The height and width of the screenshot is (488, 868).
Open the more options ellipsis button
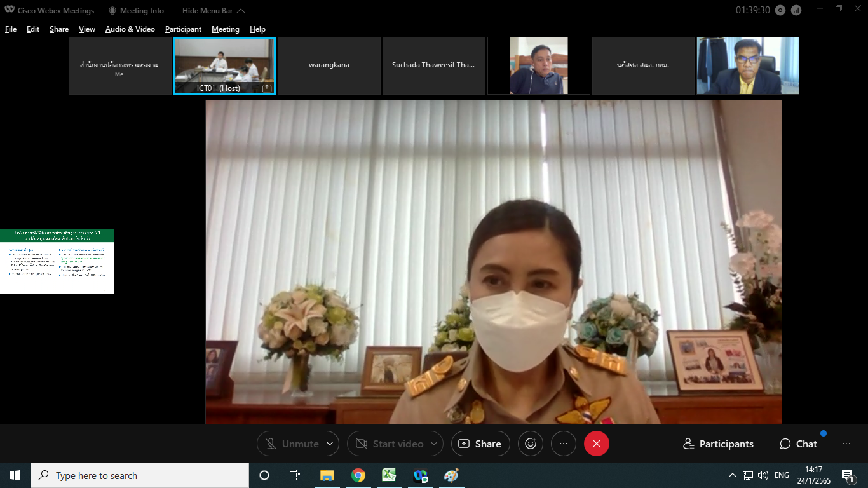(563, 444)
